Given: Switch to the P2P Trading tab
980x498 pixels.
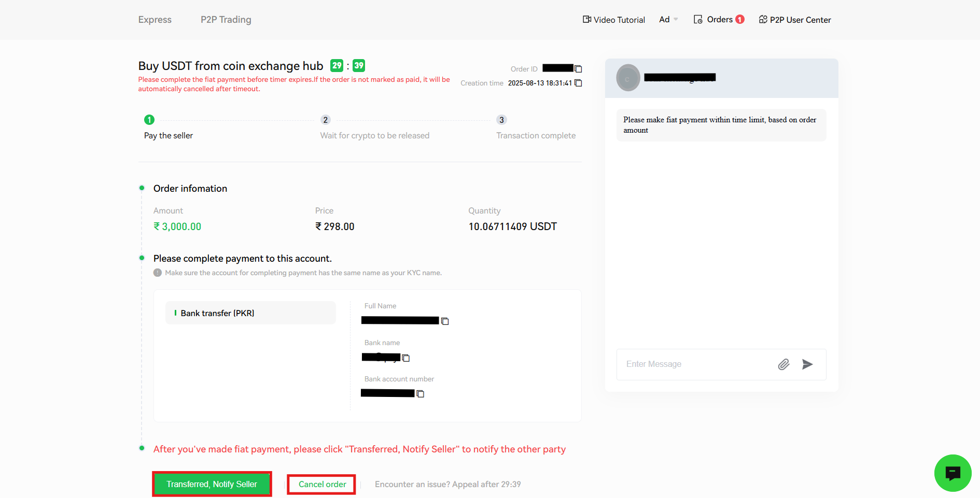Looking at the screenshot, I should point(226,19).
